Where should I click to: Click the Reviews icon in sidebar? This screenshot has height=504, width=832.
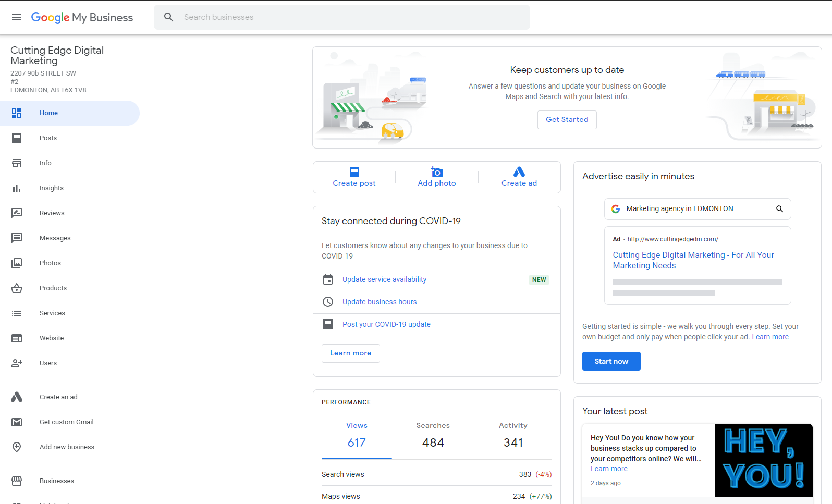[17, 213]
